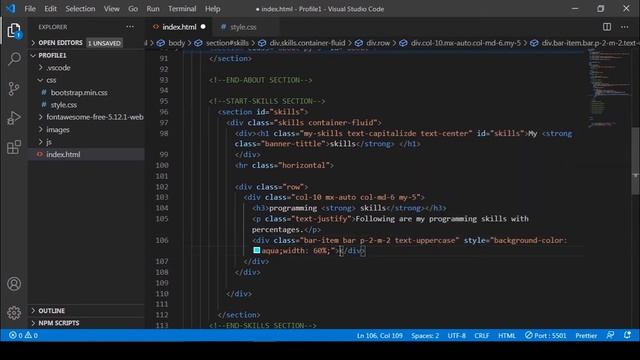Open bootstrap.min.css in the explorer
Screen dimensions: 640x360
pyautogui.click(x=79, y=93)
